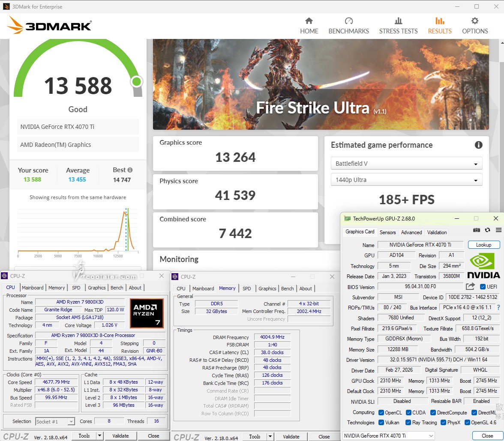Screen dimensions: 504x441
Task: Click the GPU-Z refresh icon
Action: [x=487, y=230]
